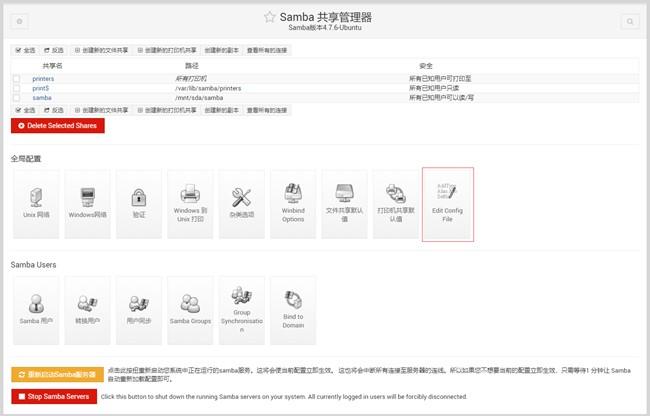The image size is (650, 416).
Task: Click Stop Samba Servers button
Action: [54, 397]
